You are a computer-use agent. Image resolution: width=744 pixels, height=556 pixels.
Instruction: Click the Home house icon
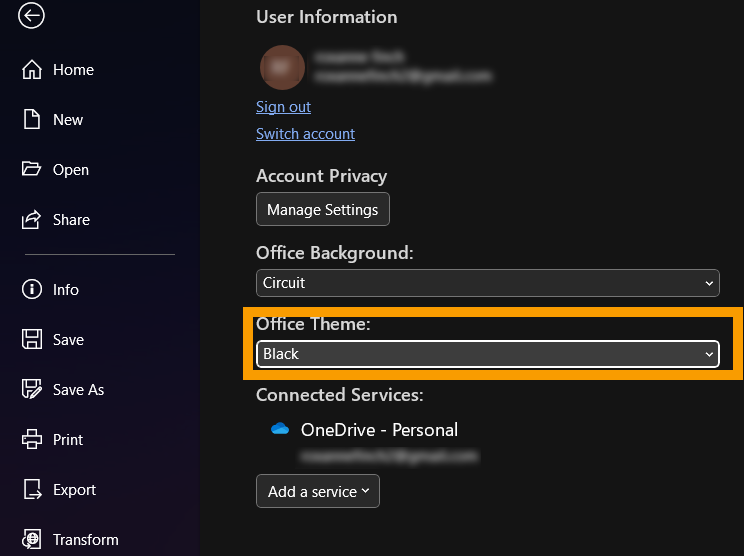tap(32, 70)
